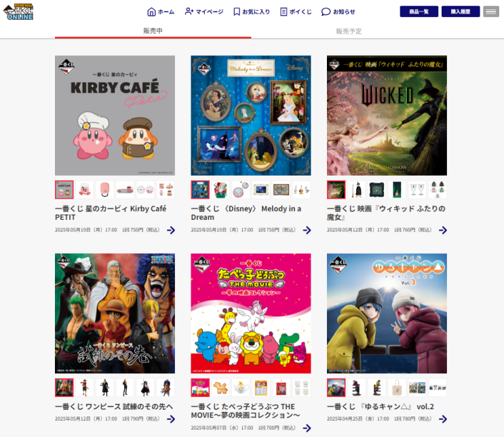
Task: Select the 販売中 tab
Action: (153, 31)
